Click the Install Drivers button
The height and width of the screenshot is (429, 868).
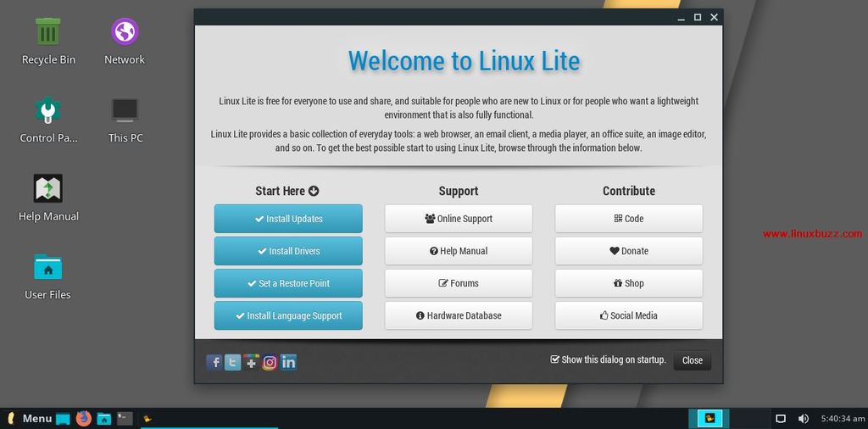[x=288, y=251]
